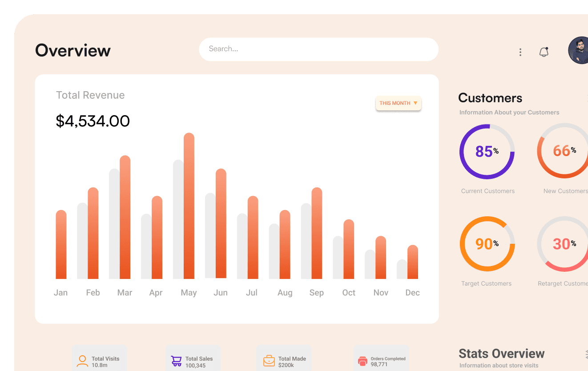
Task: Click the Total Made briefcase icon
Action: coord(269,360)
